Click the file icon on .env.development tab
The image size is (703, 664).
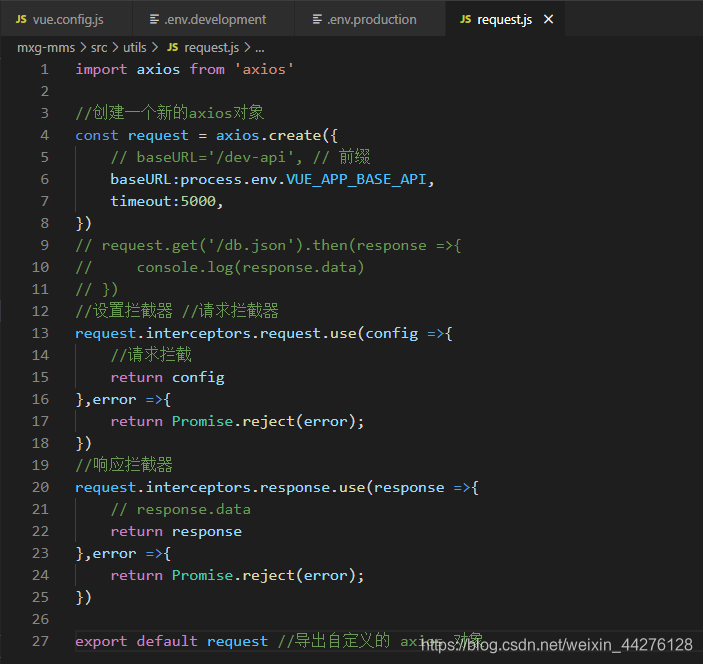[154, 19]
